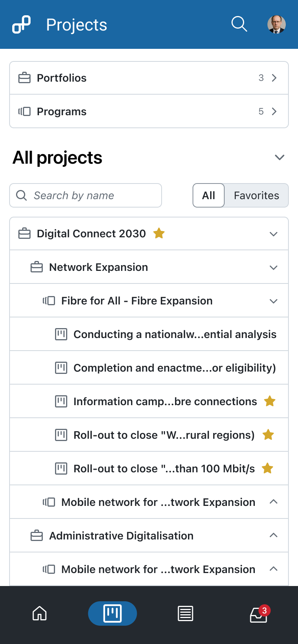Tap the app logo in the header
This screenshot has width=298, height=644.
21,24
